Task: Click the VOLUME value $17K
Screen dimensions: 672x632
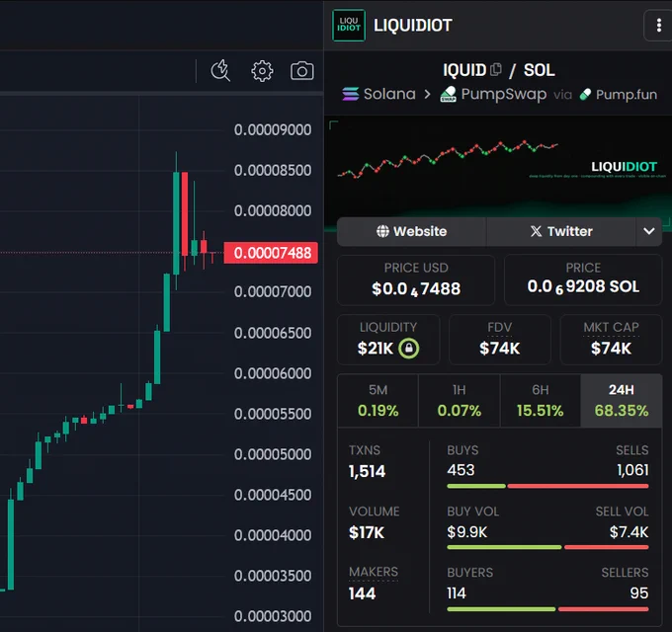Action: pyautogui.click(x=367, y=532)
